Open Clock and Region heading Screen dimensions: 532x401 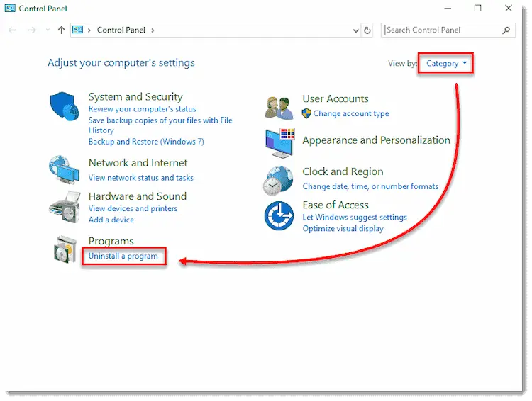point(343,171)
